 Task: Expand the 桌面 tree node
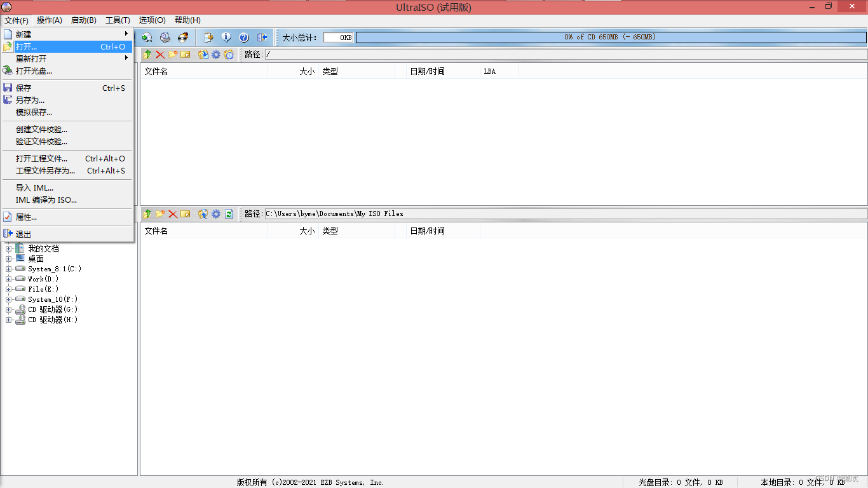tap(10, 259)
